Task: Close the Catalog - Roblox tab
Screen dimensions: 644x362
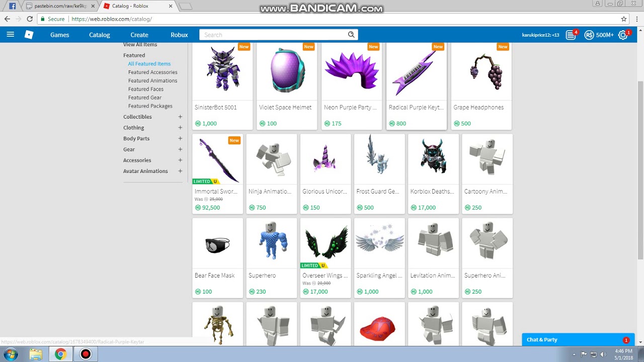Action: click(x=171, y=6)
